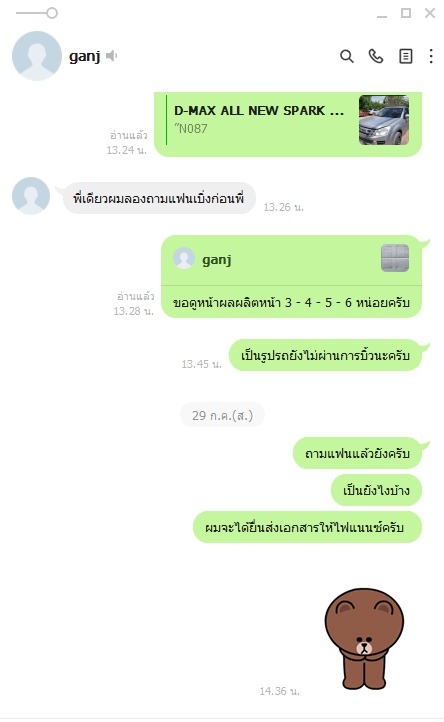Viewport: 444px width, 722px height.
Task: Minimize the chat window
Action: [382, 13]
